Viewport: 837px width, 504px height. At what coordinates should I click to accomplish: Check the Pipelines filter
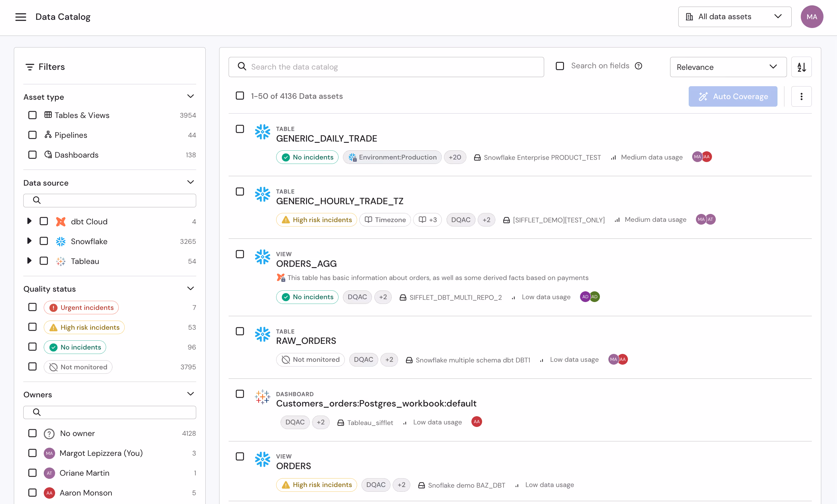tap(33, 135)
